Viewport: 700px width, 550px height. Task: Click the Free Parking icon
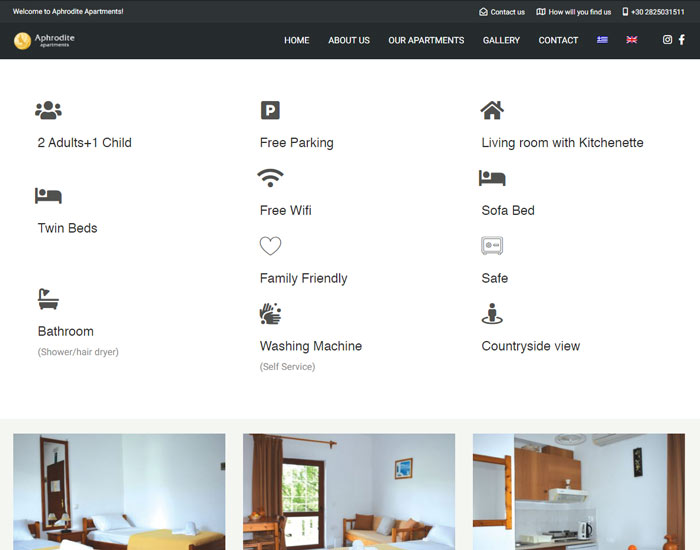click(x=270, y=111)
